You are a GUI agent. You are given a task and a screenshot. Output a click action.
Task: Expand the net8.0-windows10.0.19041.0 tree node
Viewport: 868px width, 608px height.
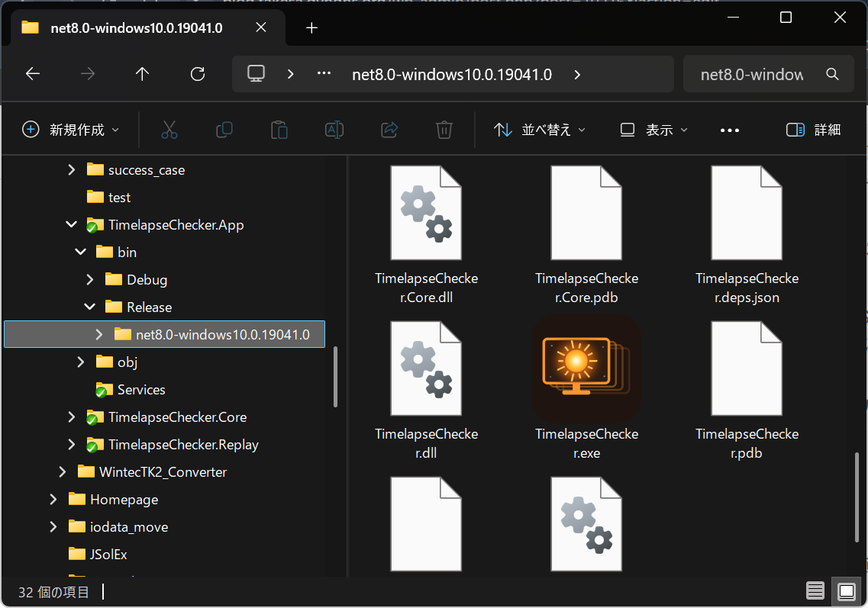click(x=99, y=334)
